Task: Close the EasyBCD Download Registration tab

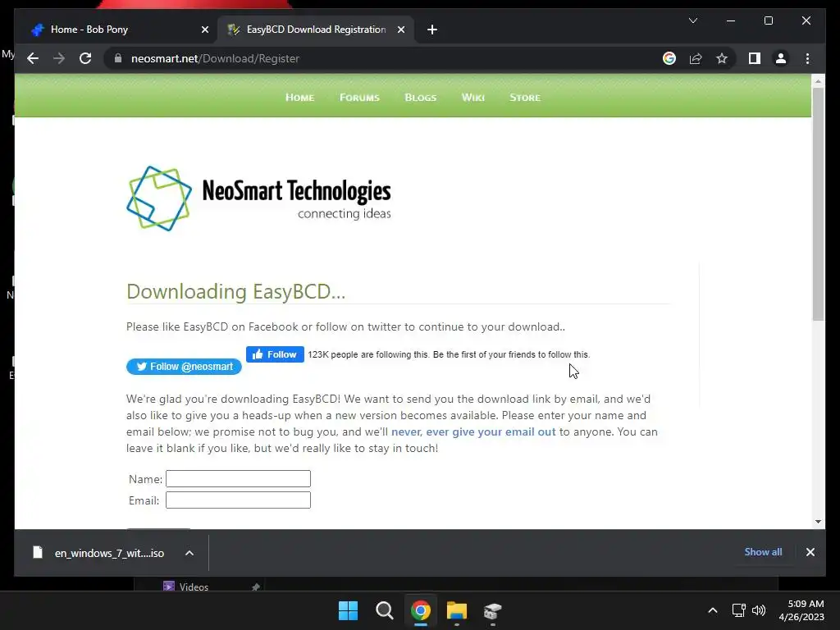Action: 400,30
